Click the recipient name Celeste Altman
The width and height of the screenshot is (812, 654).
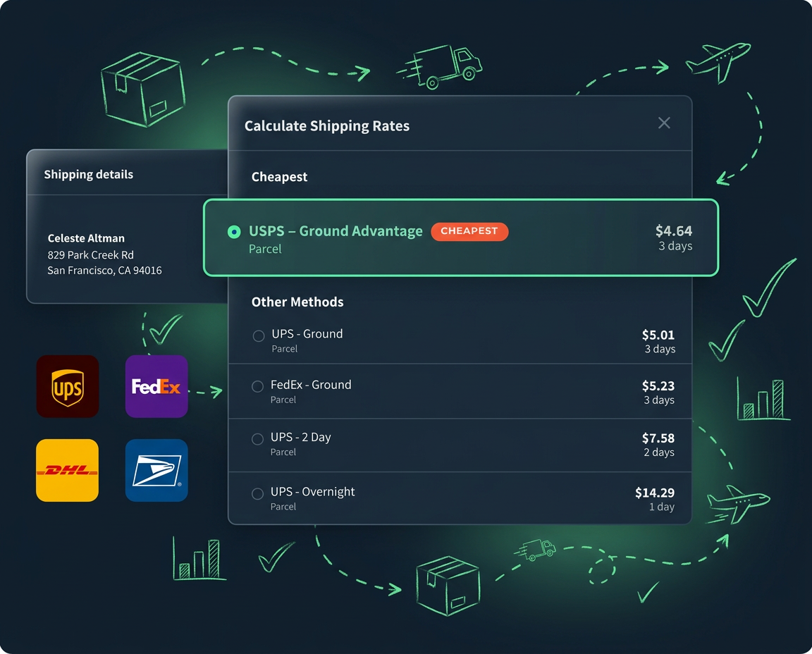(x=86, y=238)
